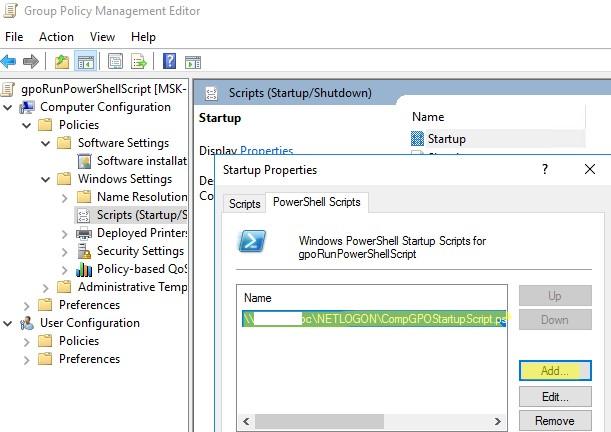Viewport: 611px width, 432px height.
Task: Expand Preferences under User Configuration
Action: tap(26, 360)
